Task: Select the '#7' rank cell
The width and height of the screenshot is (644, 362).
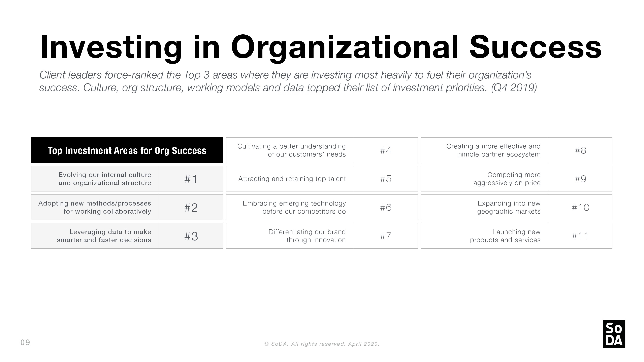Action: coord(386,236)
